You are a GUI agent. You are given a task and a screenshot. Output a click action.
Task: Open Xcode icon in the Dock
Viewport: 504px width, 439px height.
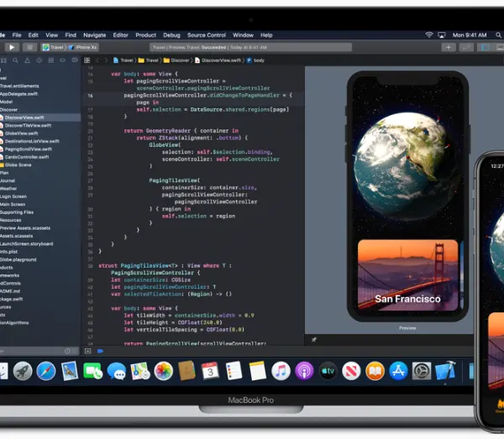(x=446, y=371)
